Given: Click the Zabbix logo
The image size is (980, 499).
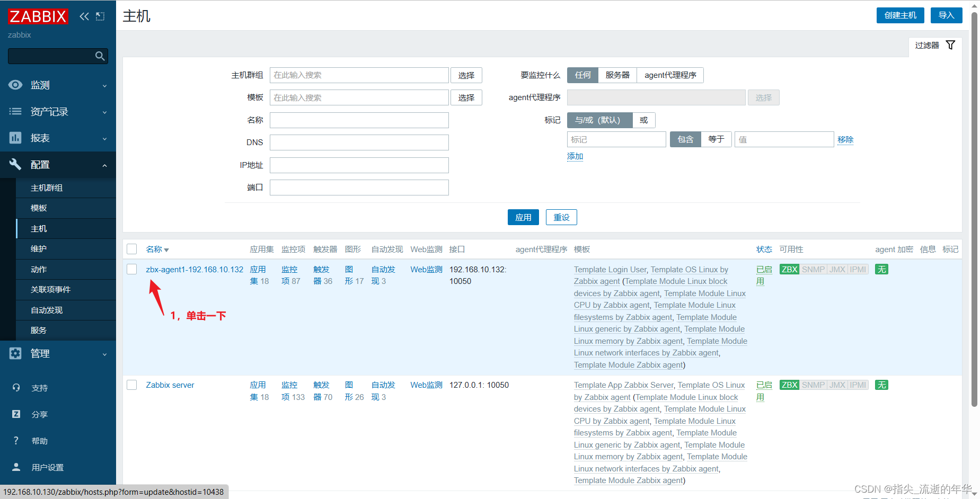Looking at the screenshot, I should 38,16.
